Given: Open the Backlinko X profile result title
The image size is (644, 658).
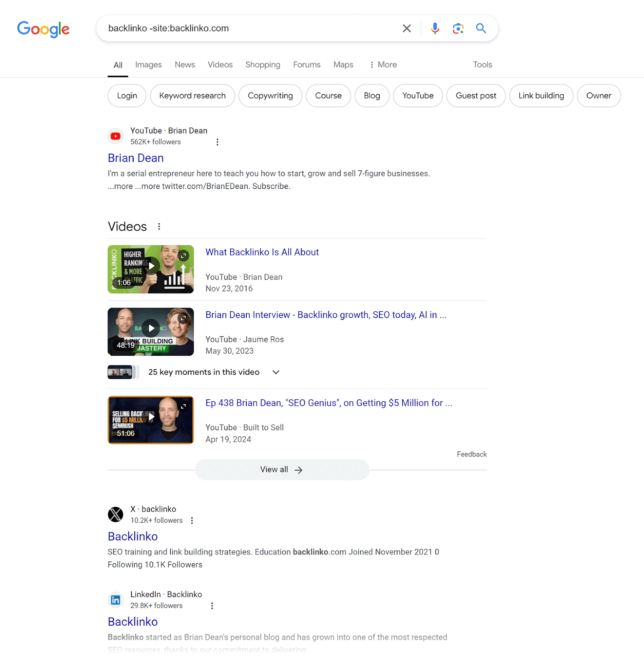Looking at the screenshot, I should coord(133,537).
